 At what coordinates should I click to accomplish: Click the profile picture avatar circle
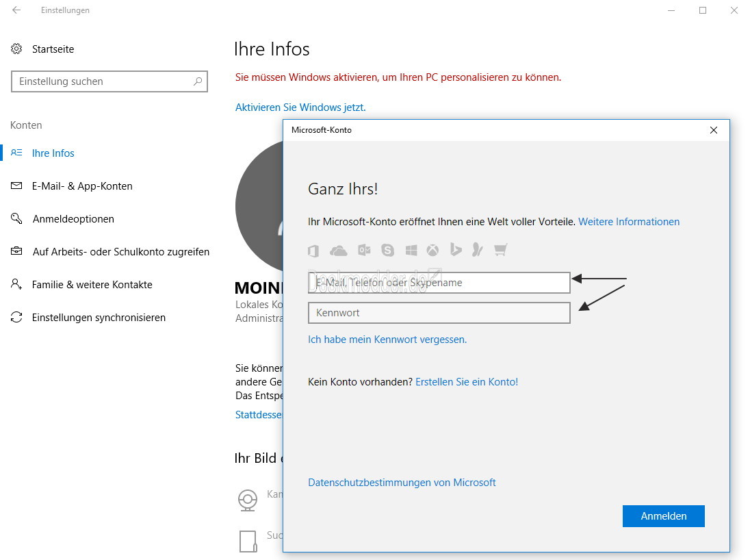(x=259, y=206)
